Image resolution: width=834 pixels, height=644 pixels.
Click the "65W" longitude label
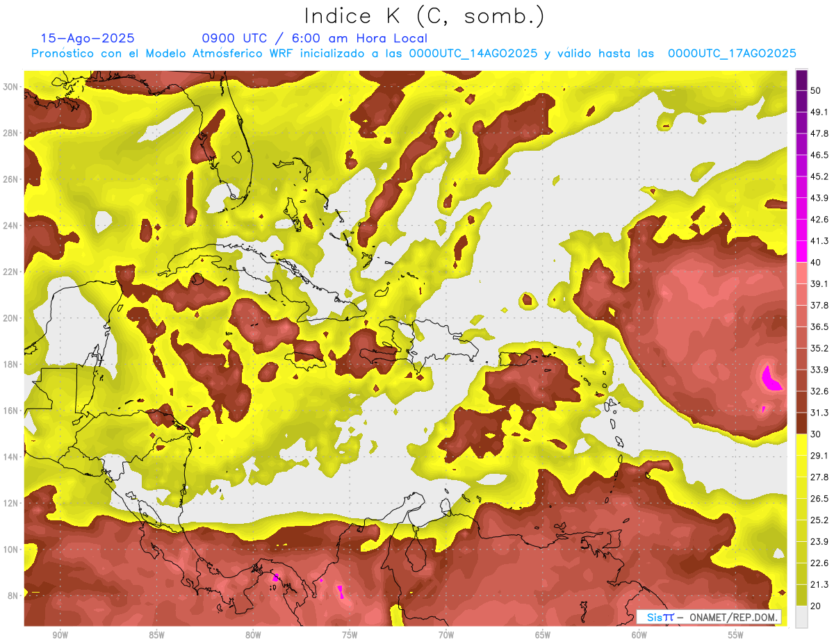(543, 635)
